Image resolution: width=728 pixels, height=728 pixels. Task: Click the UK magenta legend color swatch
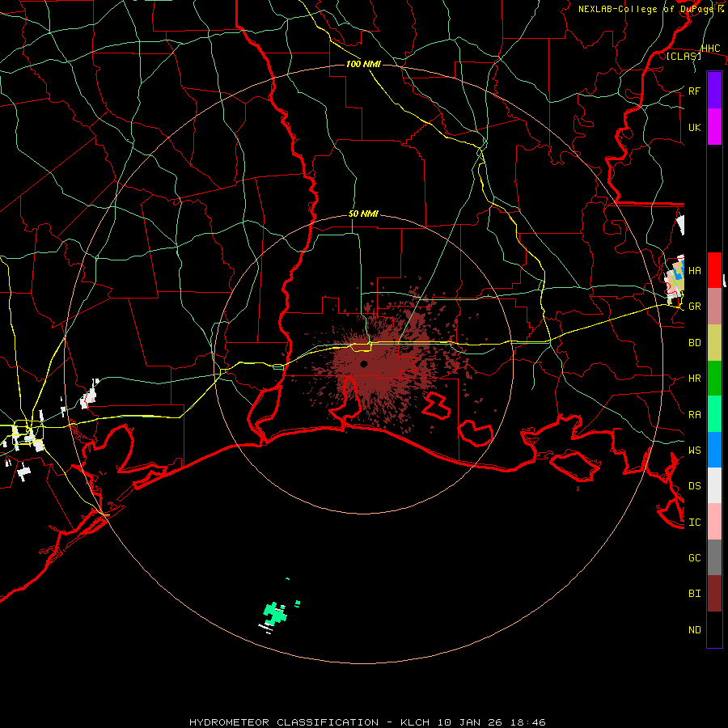[x=714, y=127]
